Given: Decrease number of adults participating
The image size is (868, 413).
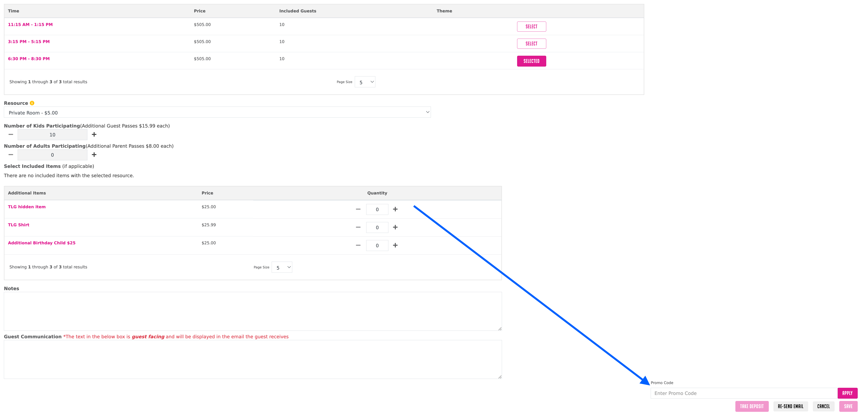Looking at the screenshot, I should coord(11,155).
